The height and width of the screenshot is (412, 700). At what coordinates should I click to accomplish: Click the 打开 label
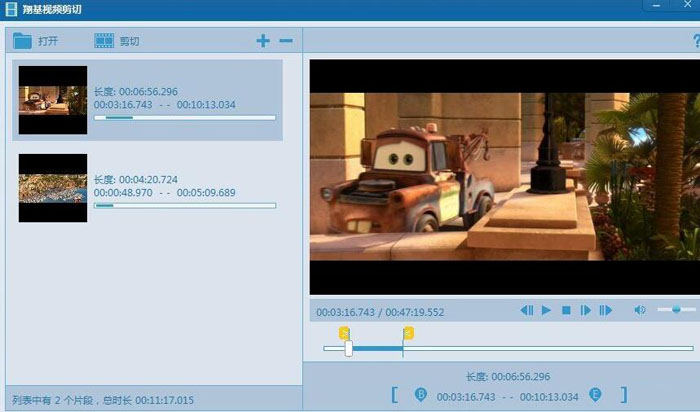click(x=48, y=41)
